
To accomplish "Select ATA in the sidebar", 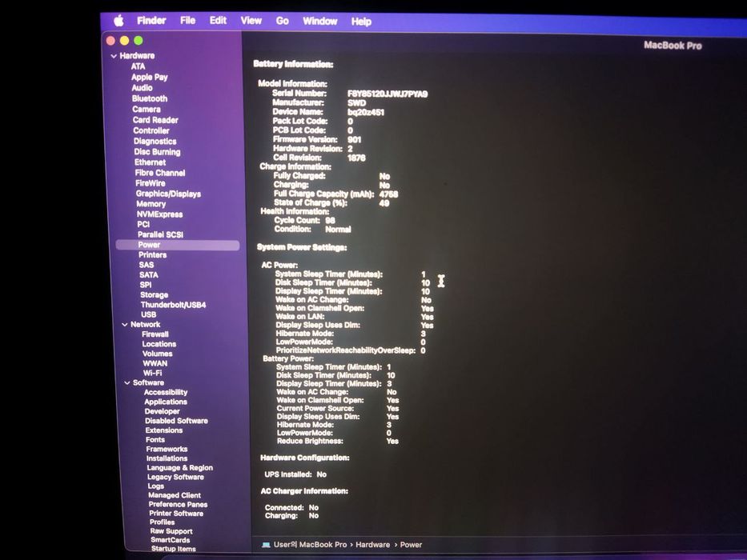I will (x=139, y=66).
